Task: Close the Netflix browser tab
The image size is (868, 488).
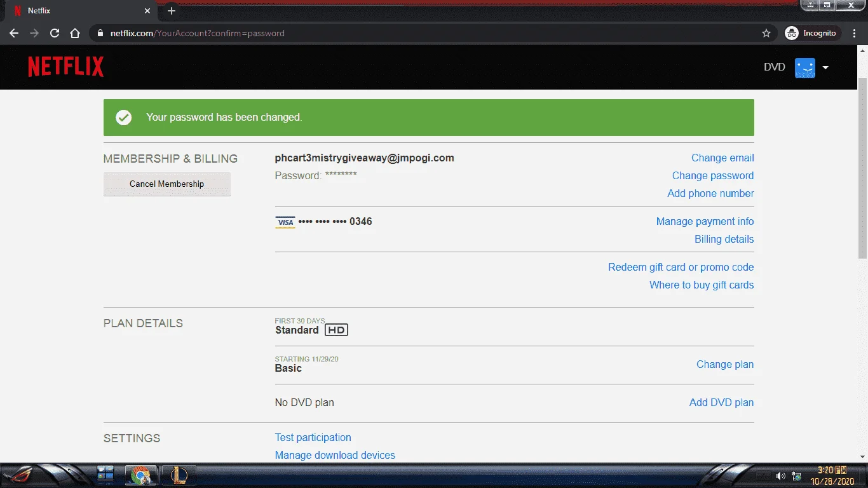Action: point(147,11)
